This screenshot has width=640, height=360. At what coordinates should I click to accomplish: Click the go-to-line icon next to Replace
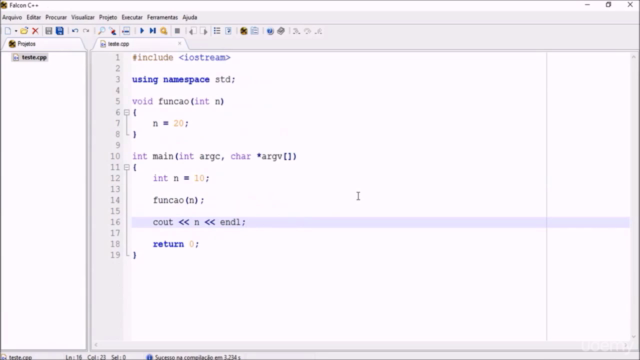click(x=126, y=31)
